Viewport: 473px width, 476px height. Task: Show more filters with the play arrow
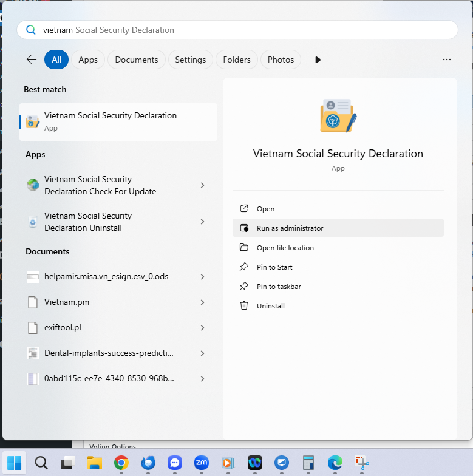318,59
